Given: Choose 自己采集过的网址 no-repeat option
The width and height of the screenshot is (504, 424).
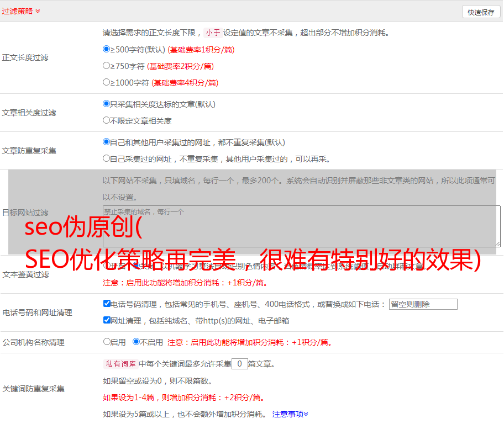Looking at the screenshot, I should click(x=107, y=158).
